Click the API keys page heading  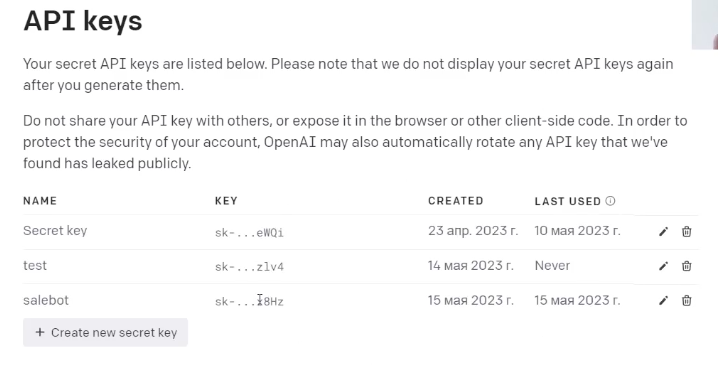[x=83, y=21]
